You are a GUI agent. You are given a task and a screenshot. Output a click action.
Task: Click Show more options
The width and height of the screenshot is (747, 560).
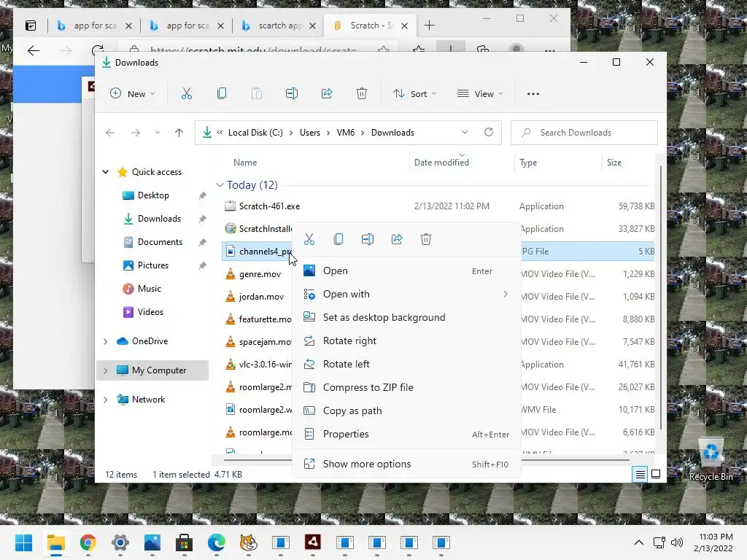(x=406, y=464)
